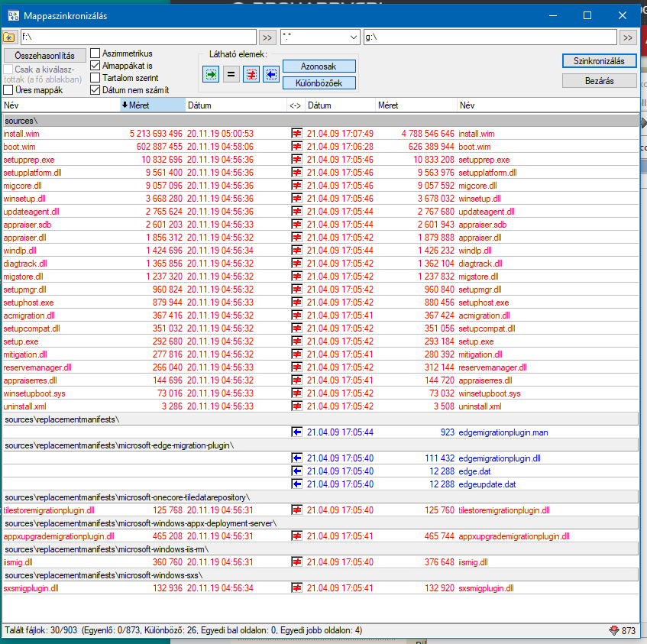Click sync icon for tilestoremigrationplugin.dll
The height and width of the screenshot is (644, 647).
point(296,510)
